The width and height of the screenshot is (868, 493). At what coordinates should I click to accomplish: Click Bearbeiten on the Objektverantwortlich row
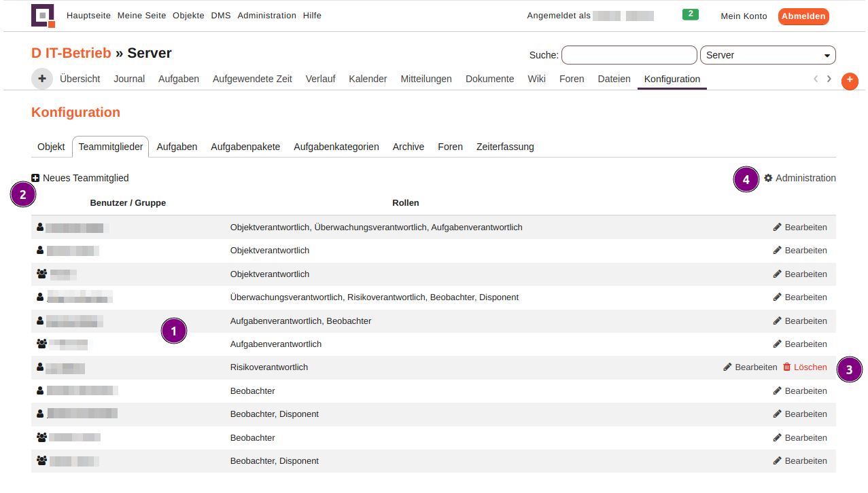[x=806, y=250]
